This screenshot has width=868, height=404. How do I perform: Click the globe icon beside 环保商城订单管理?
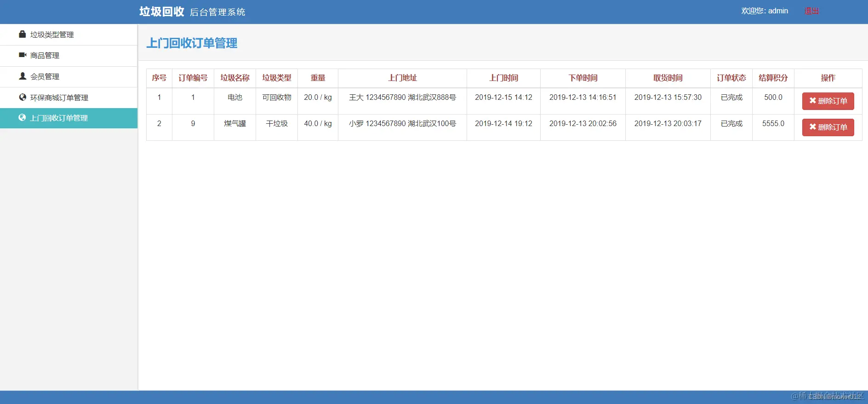[x=23, y=97]
